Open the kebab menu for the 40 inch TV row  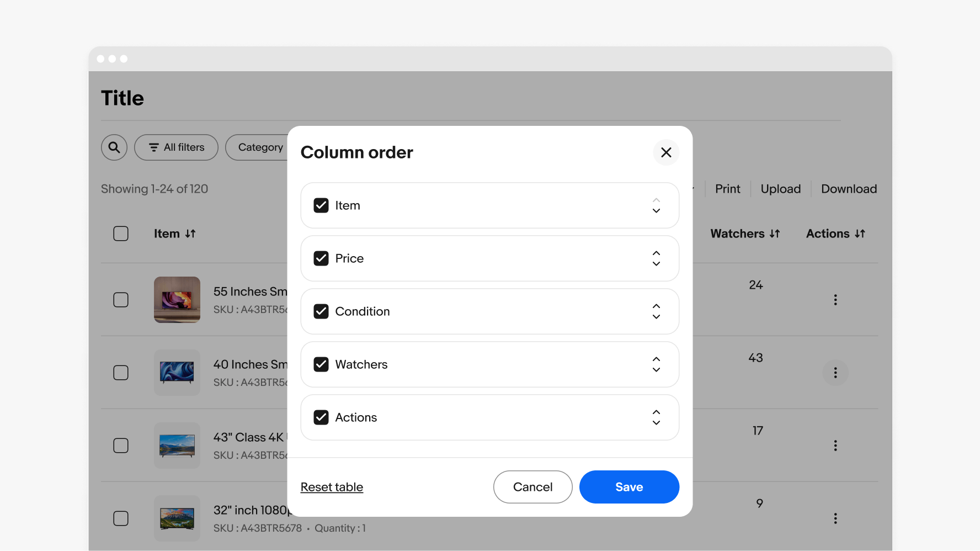[x=835, y=373]
